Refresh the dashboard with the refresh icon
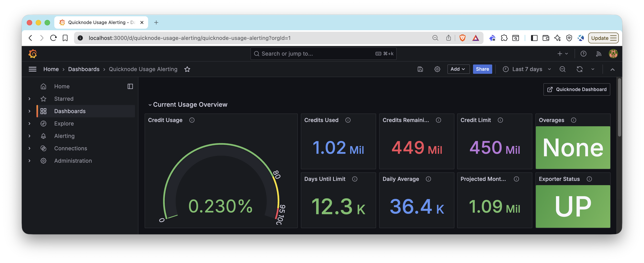Screen dimensions: 644x263 click(x=580, y=69)
